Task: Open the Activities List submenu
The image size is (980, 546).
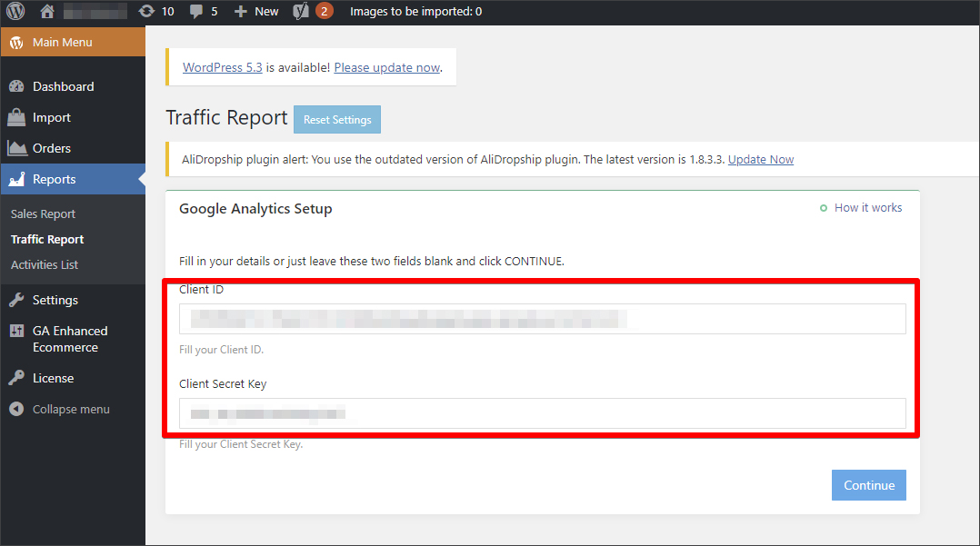Action: coord(45,265)
